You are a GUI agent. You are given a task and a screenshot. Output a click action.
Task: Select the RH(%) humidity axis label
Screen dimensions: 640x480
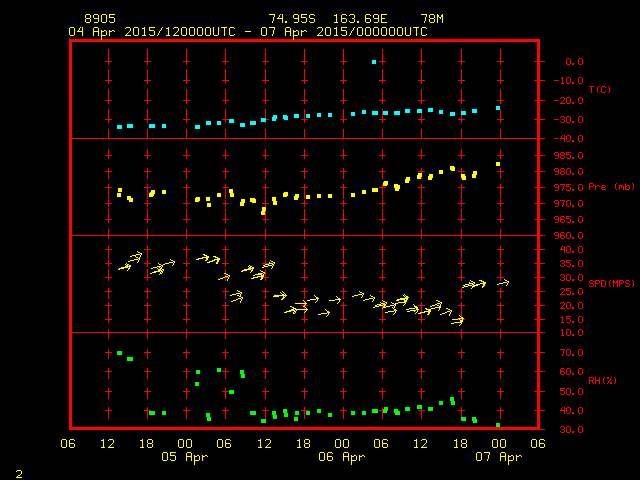coord(599,381)
